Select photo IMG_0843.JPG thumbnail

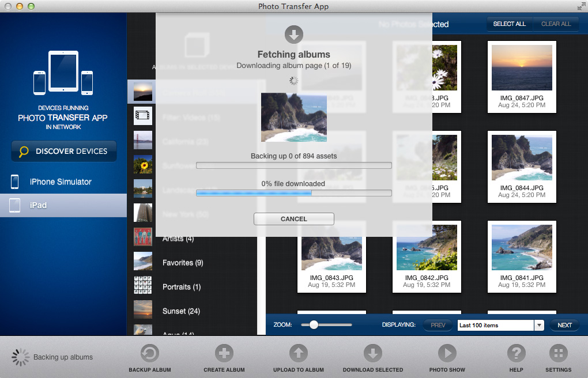331,253
